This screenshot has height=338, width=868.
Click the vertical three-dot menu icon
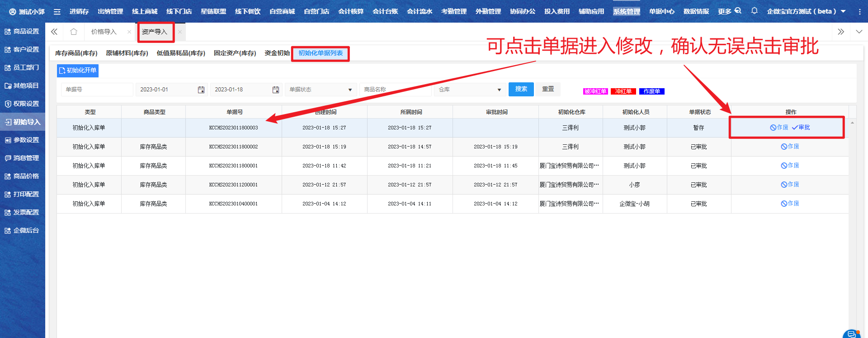[x=859, y=11]
